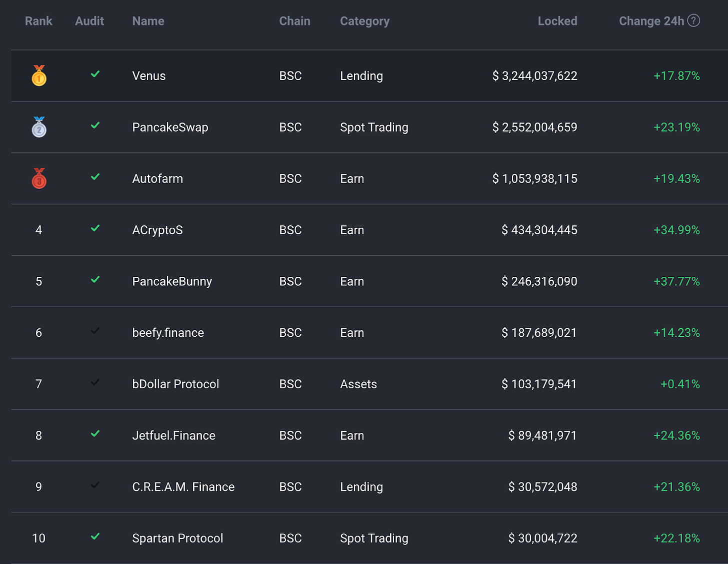Click Lending category in C.R.E.A.M. Finance row
The height and width of the screenshot is (564, 728).
(361, 487)
